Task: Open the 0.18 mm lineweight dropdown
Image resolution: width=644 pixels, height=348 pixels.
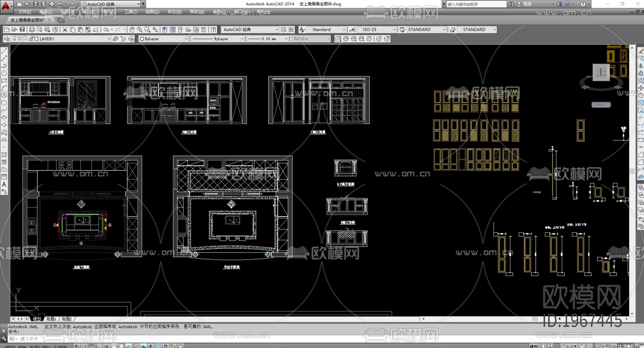Action: pos(286,39)
